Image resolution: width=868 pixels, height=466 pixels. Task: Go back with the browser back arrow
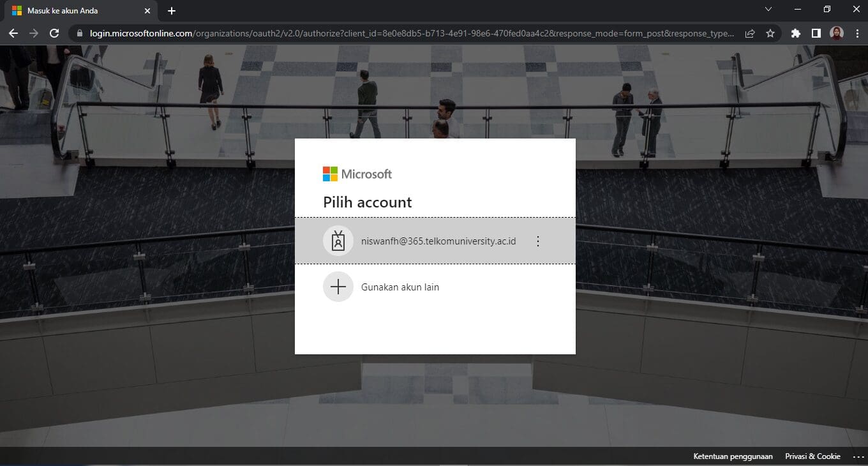(13, 33)
